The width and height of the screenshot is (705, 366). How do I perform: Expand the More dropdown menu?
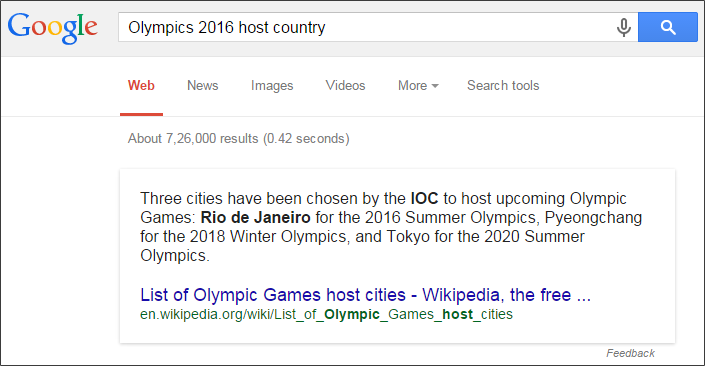tap(418, 85)
